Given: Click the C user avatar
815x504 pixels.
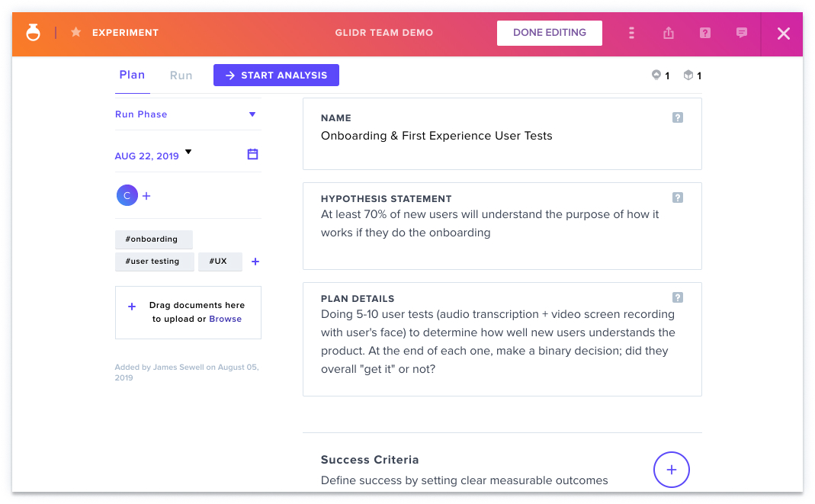Looking at the screenshot, I should [127, 195].
